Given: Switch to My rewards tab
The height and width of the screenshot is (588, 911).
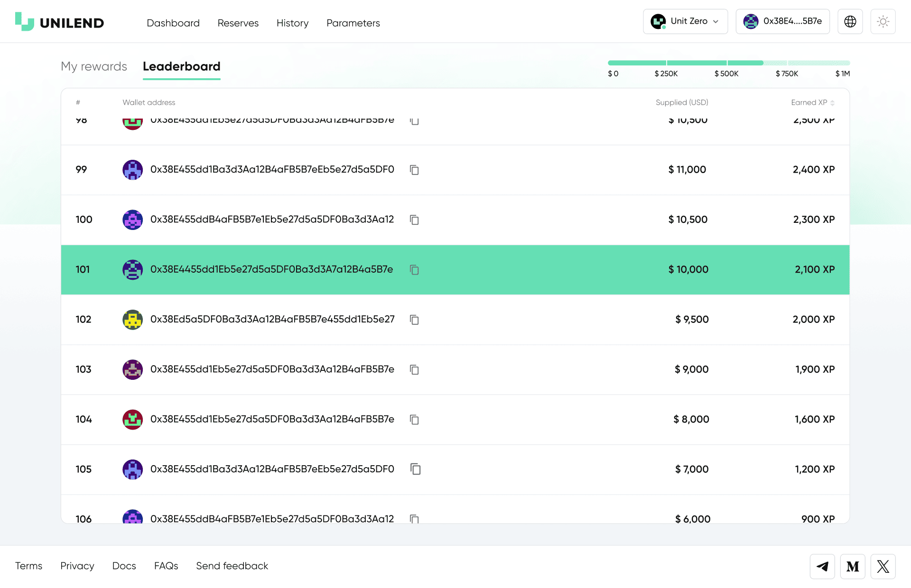Looking at the screenshot, I should click(94, 66).
